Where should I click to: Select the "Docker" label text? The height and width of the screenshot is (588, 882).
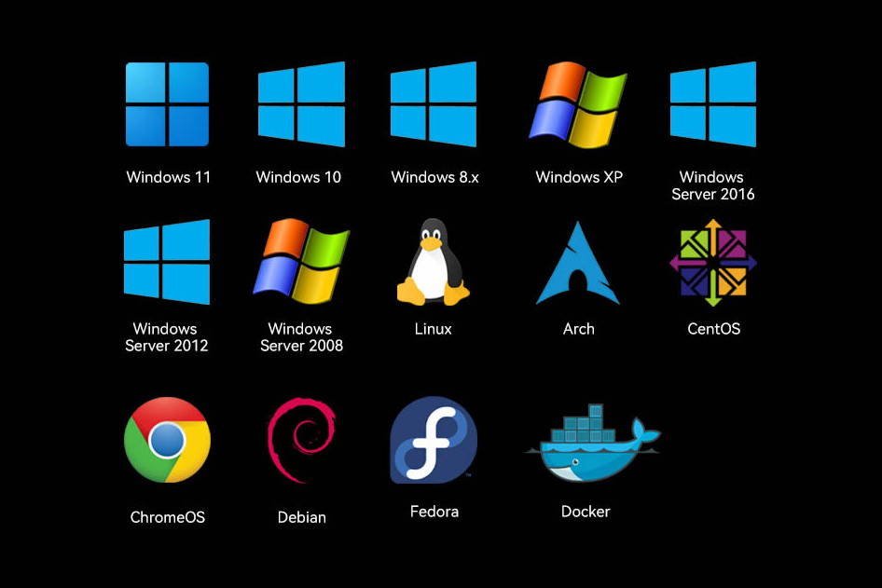[x=586, y=512]
